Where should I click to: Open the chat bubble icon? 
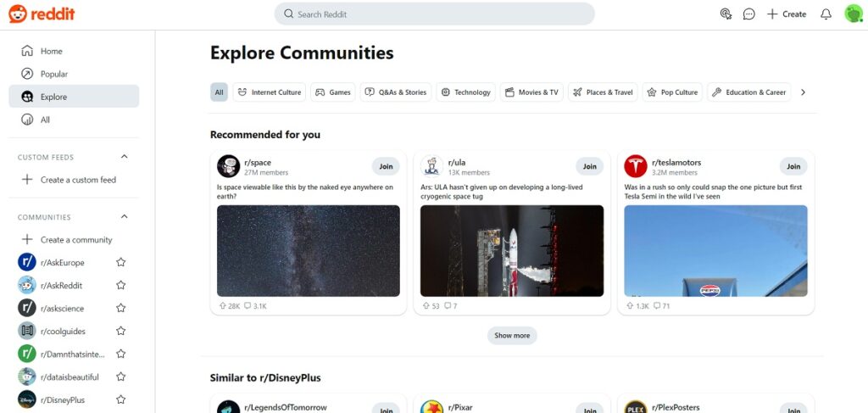(x=748, y=14)
